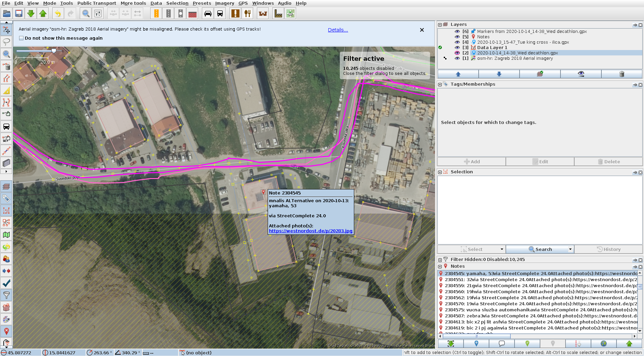The height and width of the screenshot is (356, 644).
Task: Open the Search button dropdown arrow
Action: coord(570,249)
